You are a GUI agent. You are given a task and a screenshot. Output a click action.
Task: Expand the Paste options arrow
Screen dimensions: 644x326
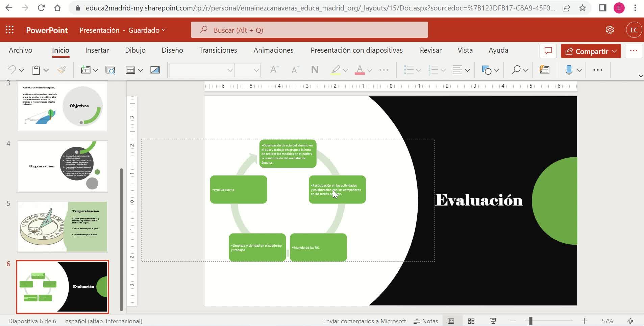coord(46,70)
